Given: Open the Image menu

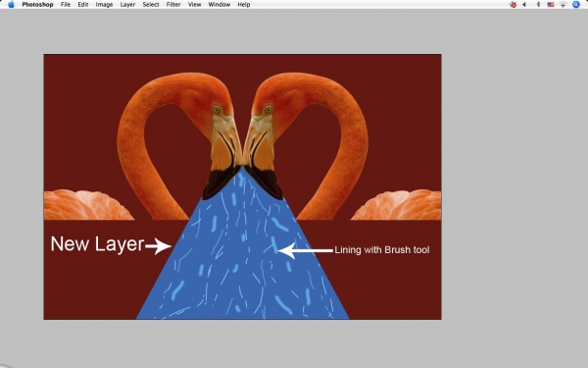Looking at the screenshot, I should click(104, 5).
